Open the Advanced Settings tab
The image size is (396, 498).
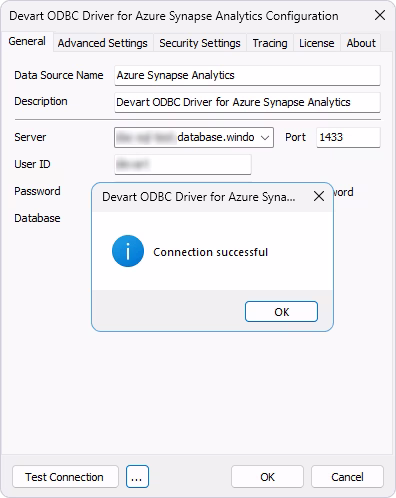103,43
